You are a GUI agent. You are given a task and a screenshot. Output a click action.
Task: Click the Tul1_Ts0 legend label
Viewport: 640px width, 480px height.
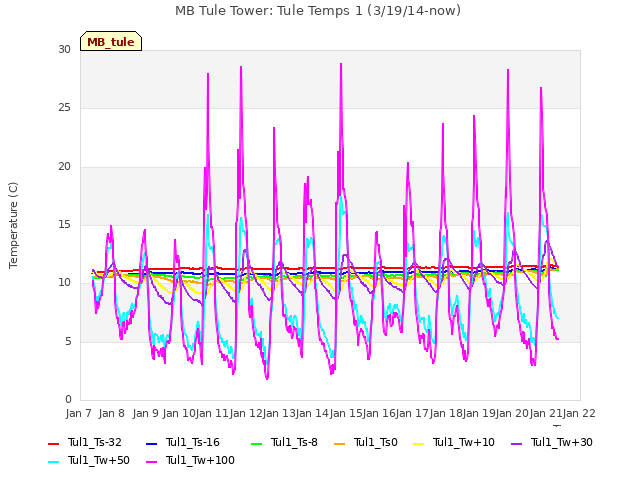[376, 442]
